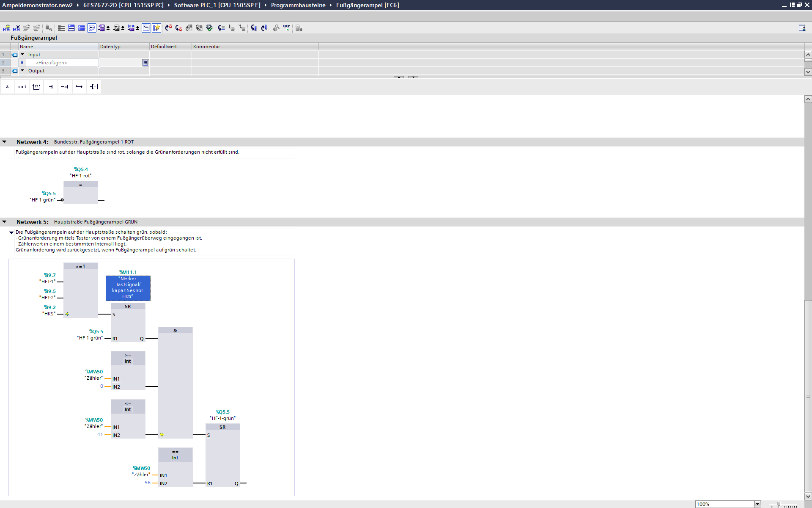This screenshot has height=508, width=812.
Task: Toggle the favorites display in editor
Action: [x=156, y=28]
